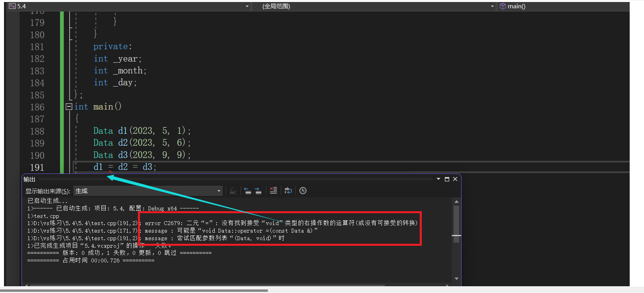Image resolution: width=644 pixels, height=293 pixels.
Task: Click the 'private:' keyword line
Action: (x=113, y=47)
